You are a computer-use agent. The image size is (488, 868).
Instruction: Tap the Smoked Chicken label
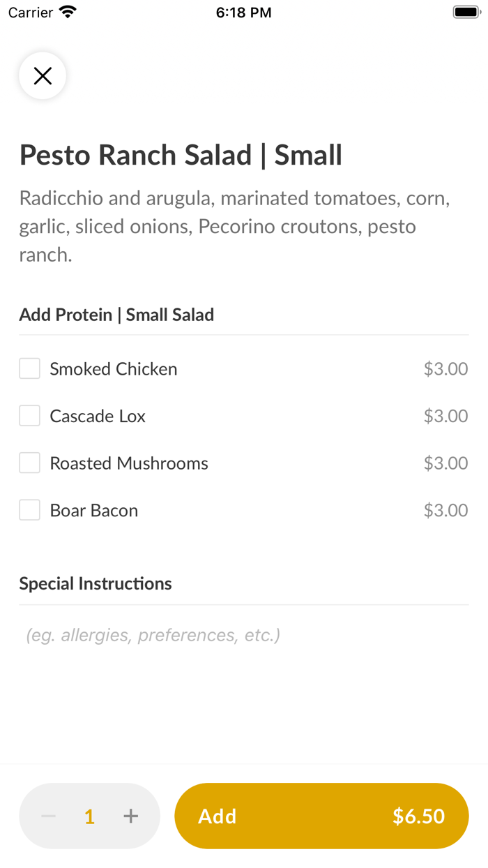pyautogui.click(x=114, y=368)
